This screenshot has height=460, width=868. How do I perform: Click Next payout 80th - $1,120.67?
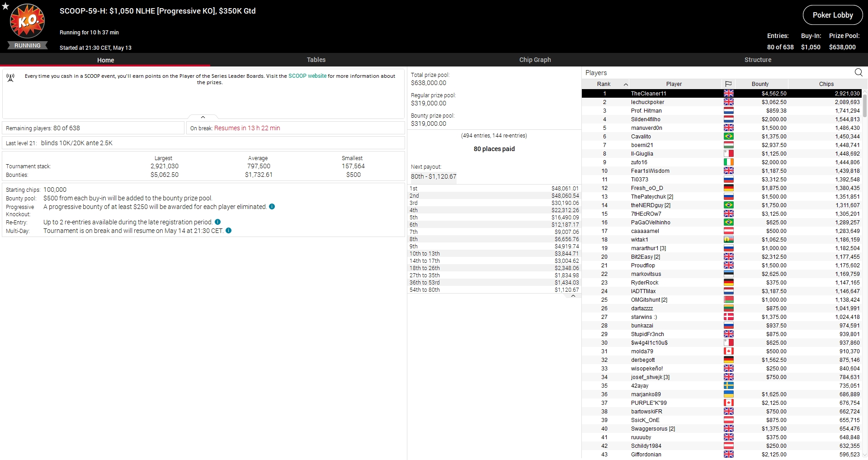434,176
